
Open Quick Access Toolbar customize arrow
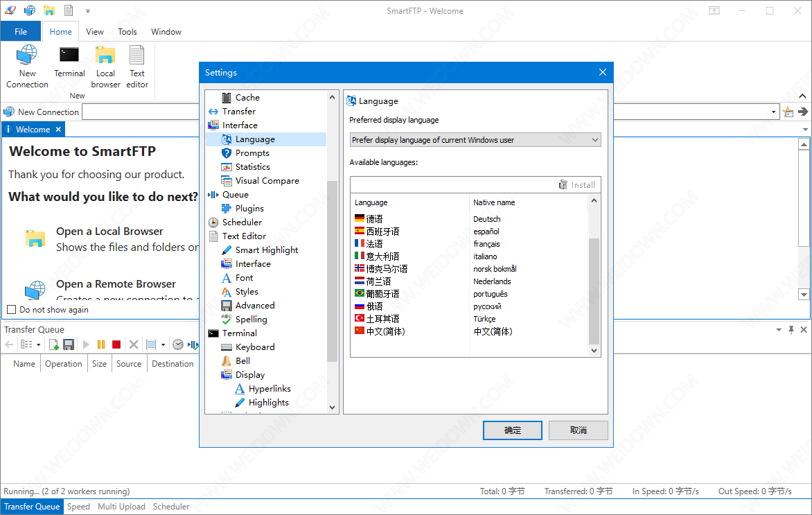[x=87, y=10]
